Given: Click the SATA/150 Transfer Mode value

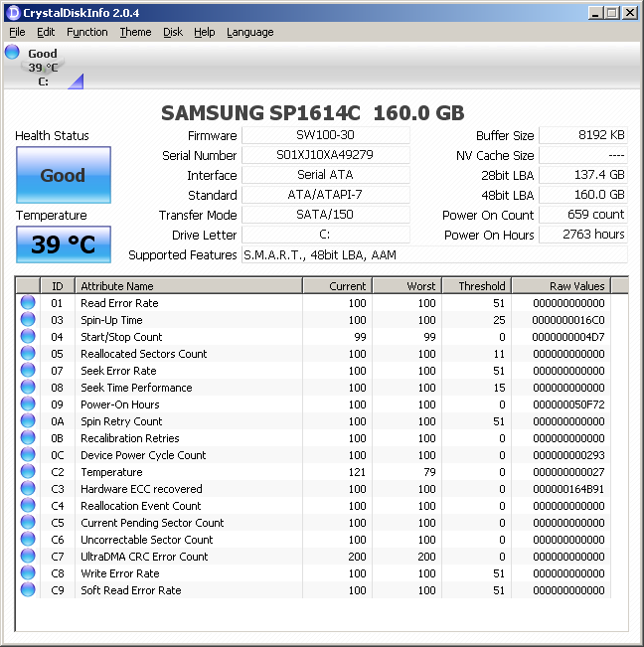Looking at the screenshot, I should [326, 215].
